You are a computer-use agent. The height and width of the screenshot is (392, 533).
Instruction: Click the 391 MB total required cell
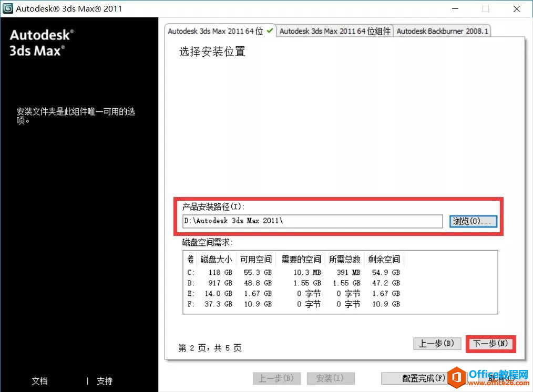pos(348,273)
